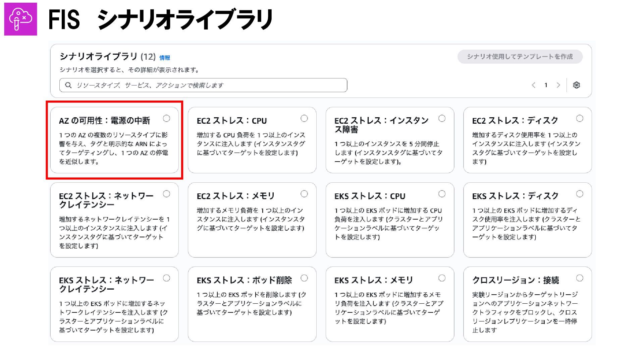Click the EKS ストレス：ポッド削除 card title
Viewport: 644px width, 362px height.
pos(244,280)
